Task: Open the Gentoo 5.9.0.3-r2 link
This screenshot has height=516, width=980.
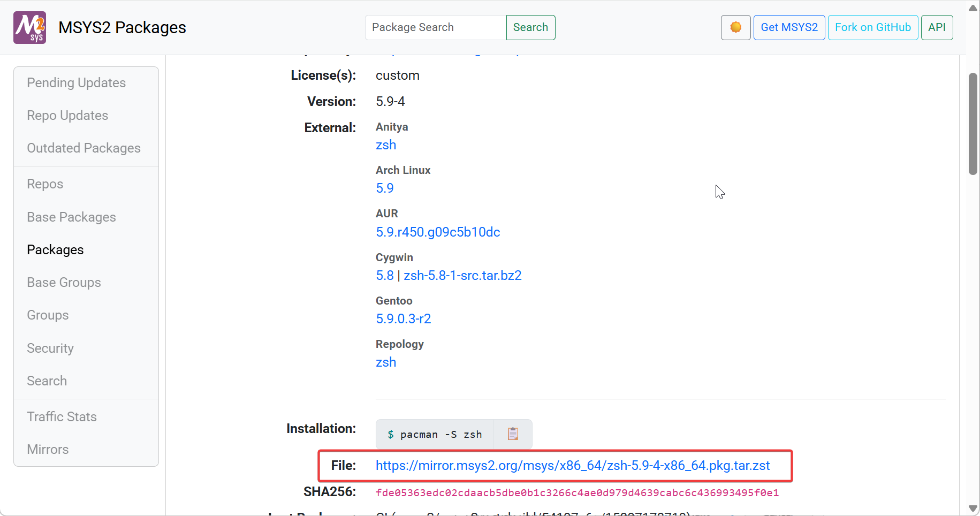Action: coord(403,318)
